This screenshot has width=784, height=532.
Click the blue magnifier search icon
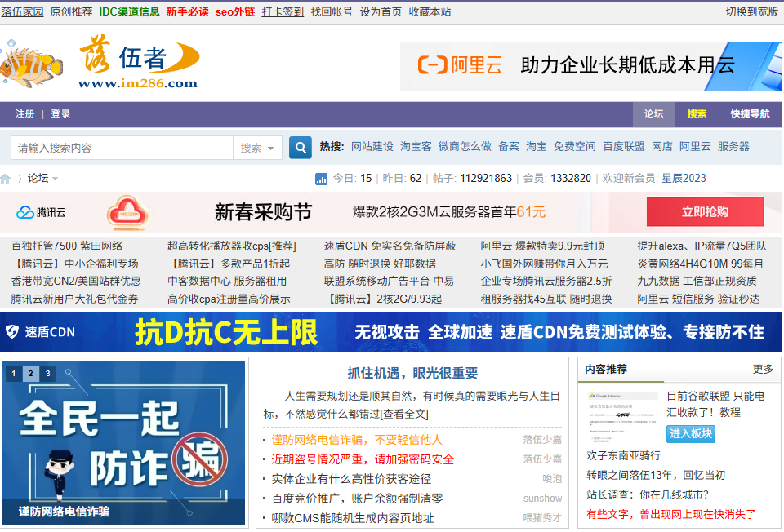299,147
